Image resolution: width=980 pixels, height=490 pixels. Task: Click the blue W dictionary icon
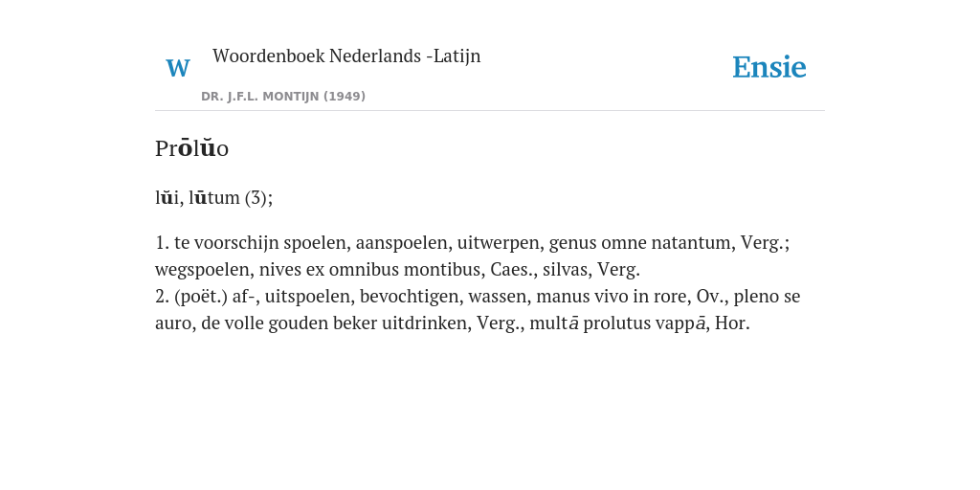coord(177,68)
